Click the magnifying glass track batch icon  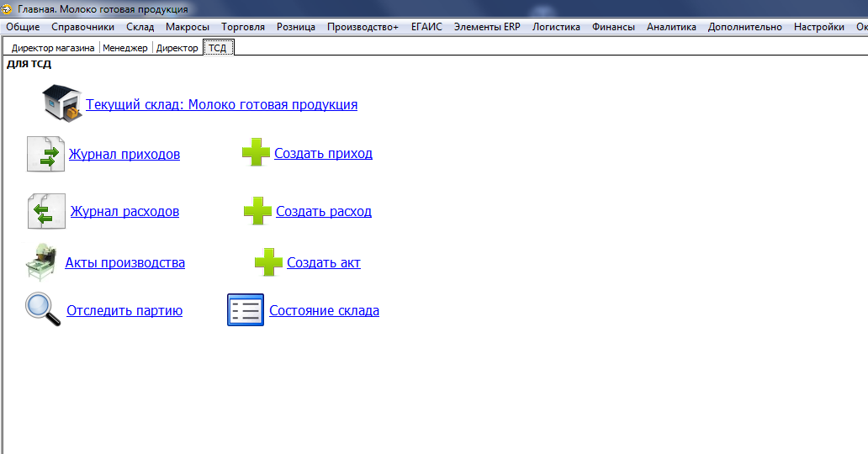[x=43, y=310]
